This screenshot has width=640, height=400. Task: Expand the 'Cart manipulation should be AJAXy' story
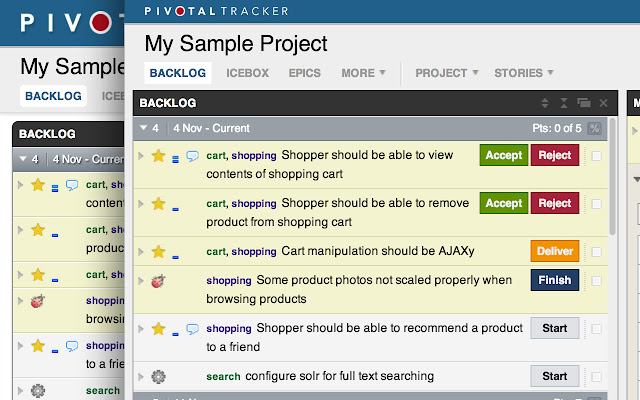(141, 252)
